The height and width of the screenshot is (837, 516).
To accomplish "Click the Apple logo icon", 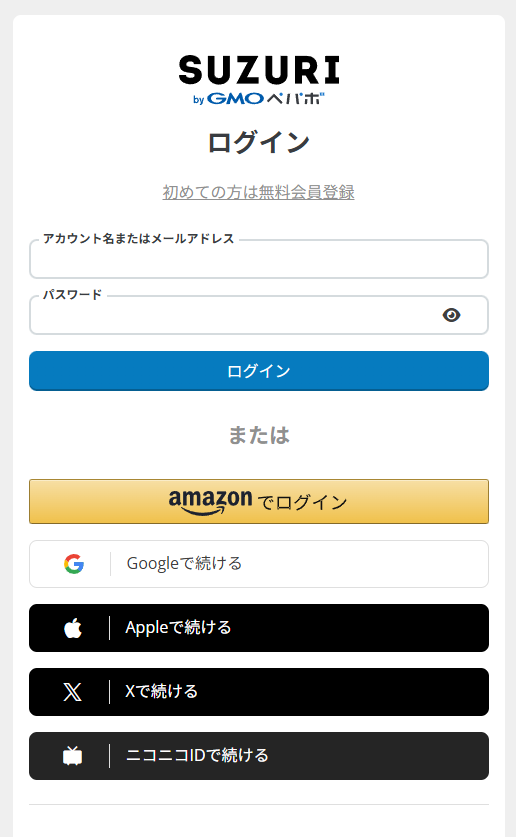I will 73,628.
